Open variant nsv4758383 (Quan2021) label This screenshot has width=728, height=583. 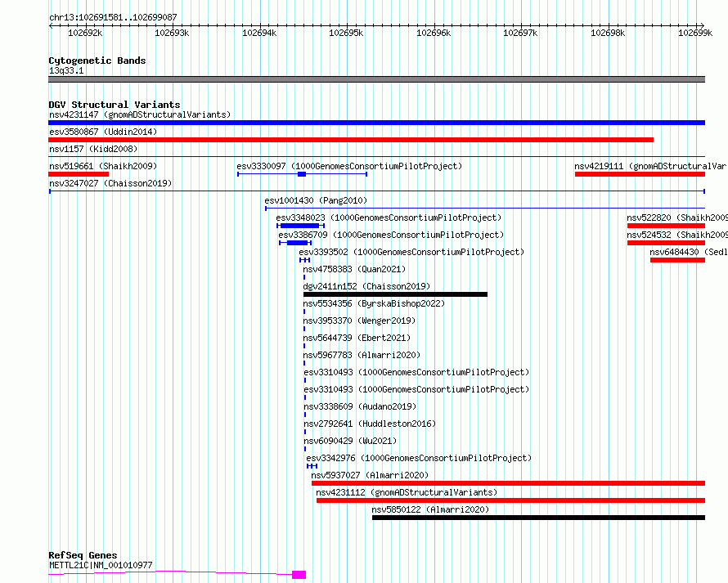354,269
